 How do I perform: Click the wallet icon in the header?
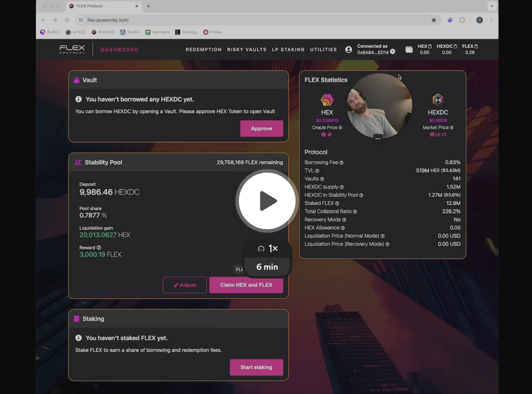pos(409,49)
